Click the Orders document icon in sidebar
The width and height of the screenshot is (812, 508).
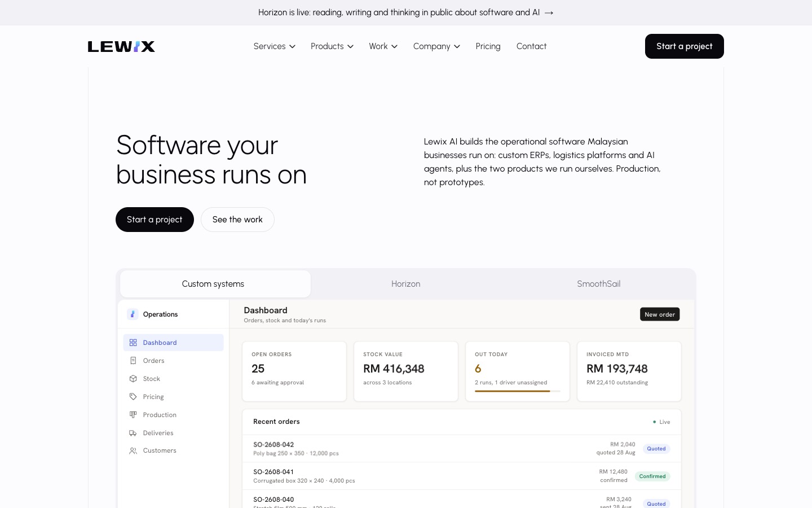(x=133, y=361)
